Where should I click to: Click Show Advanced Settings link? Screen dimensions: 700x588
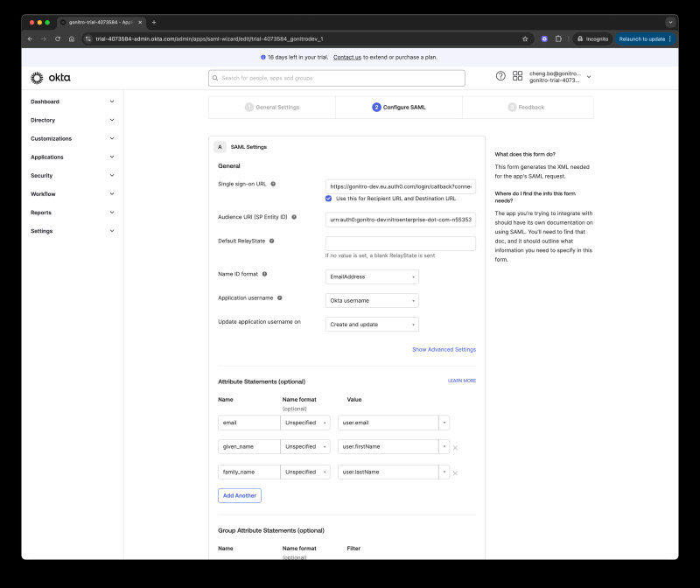point(444,350)
